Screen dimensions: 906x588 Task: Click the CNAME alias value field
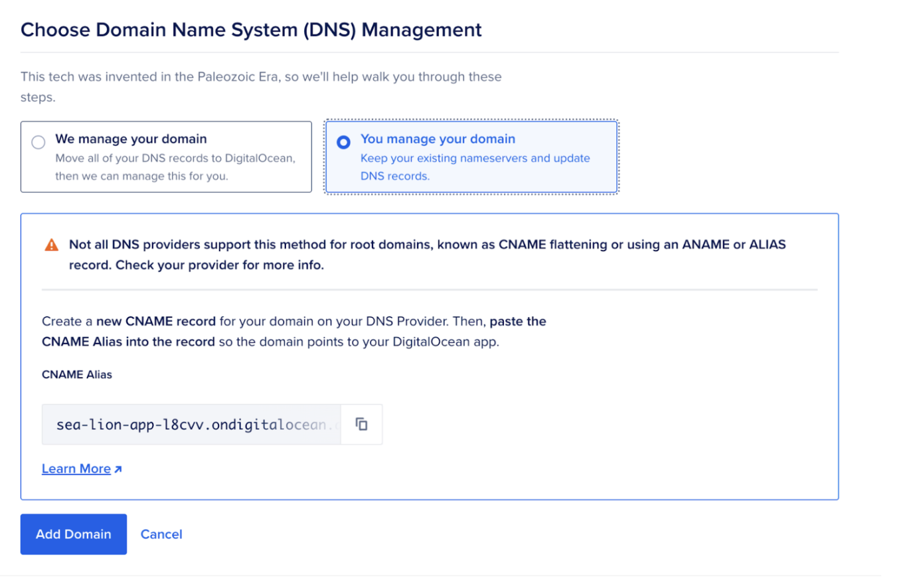point(191,424)
